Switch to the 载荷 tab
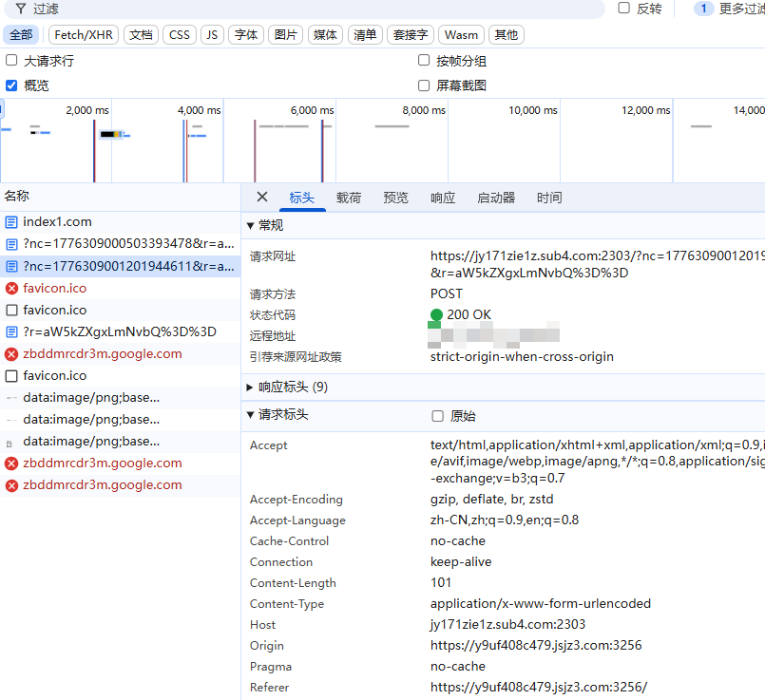765x700 pixels. tap(349, 198)
